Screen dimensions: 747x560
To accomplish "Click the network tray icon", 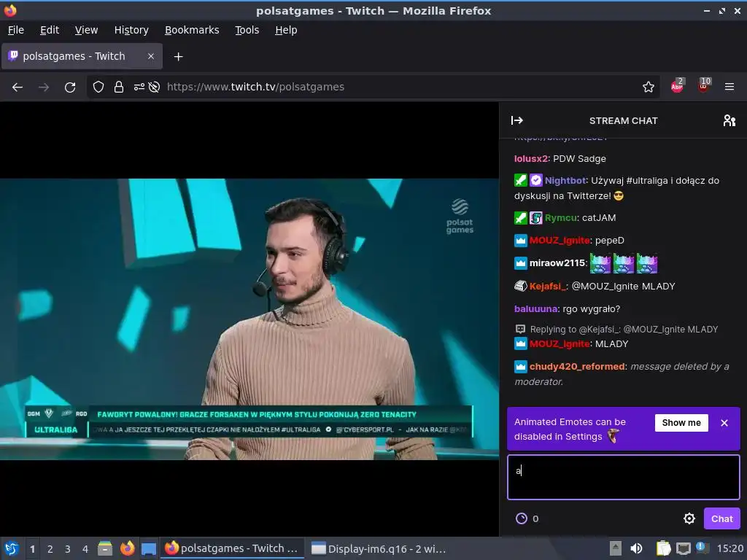I will point(683,548).
